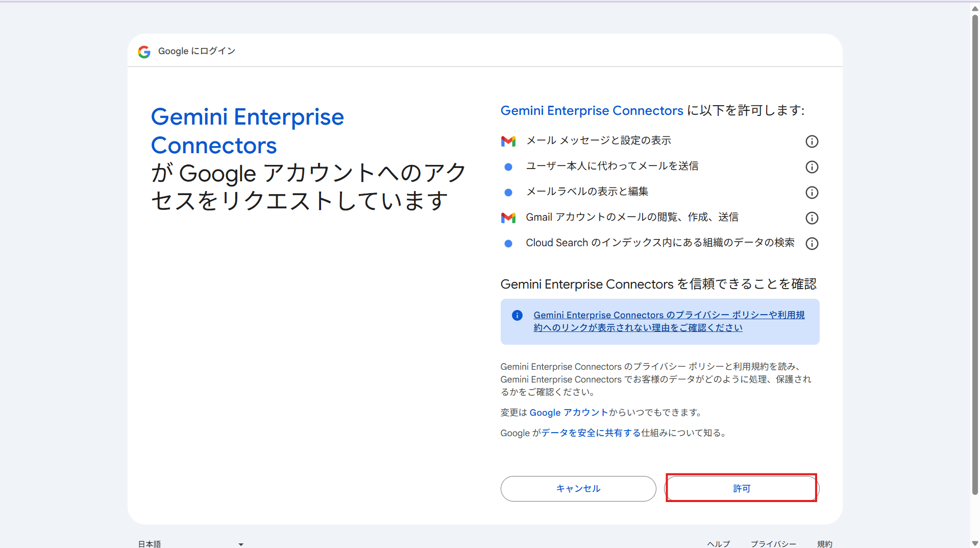The width and height of the screenshot is (980, 548).
Task: Click text Gmail アカウントのメールの閲覧、作成、送信
Action: 632,217
